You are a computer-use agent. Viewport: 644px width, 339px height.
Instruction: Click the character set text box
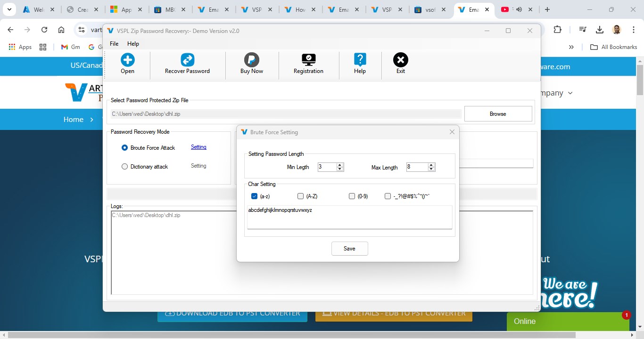pos(349,217)
